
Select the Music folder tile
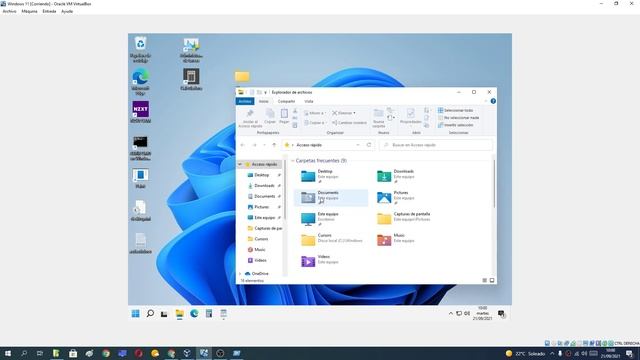407,240
